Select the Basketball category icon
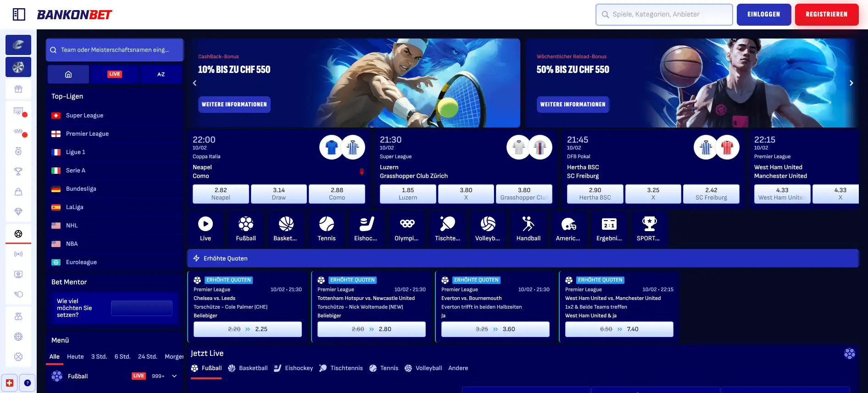 (x=286, y=228)
